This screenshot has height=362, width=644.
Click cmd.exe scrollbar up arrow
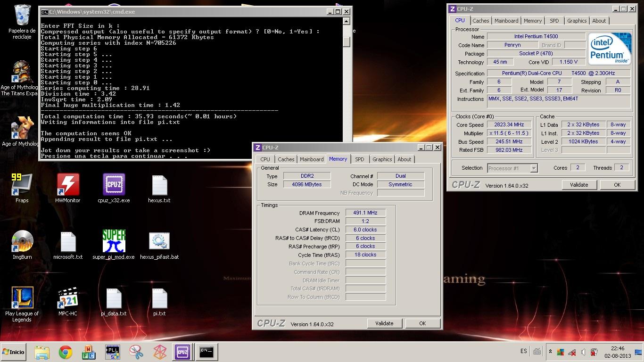tap(347, 21)
